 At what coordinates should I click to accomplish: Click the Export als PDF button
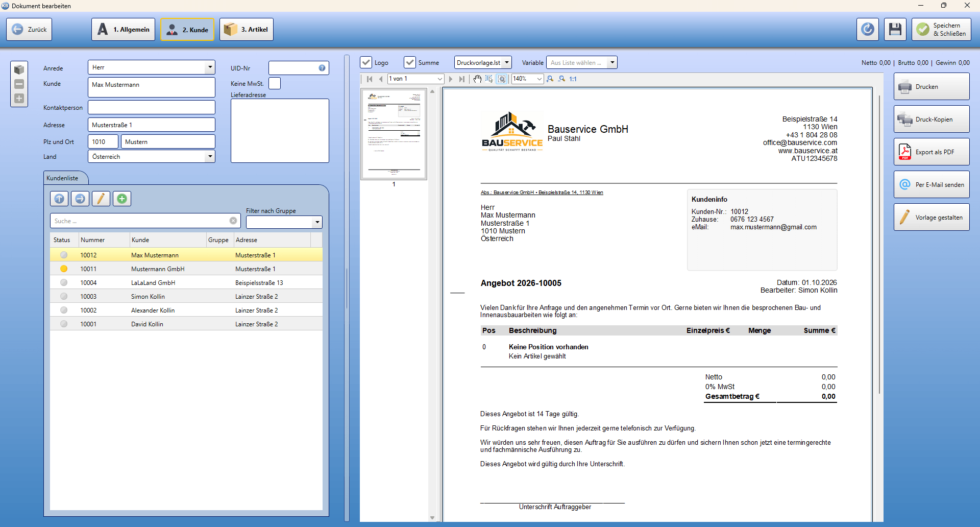932,152
